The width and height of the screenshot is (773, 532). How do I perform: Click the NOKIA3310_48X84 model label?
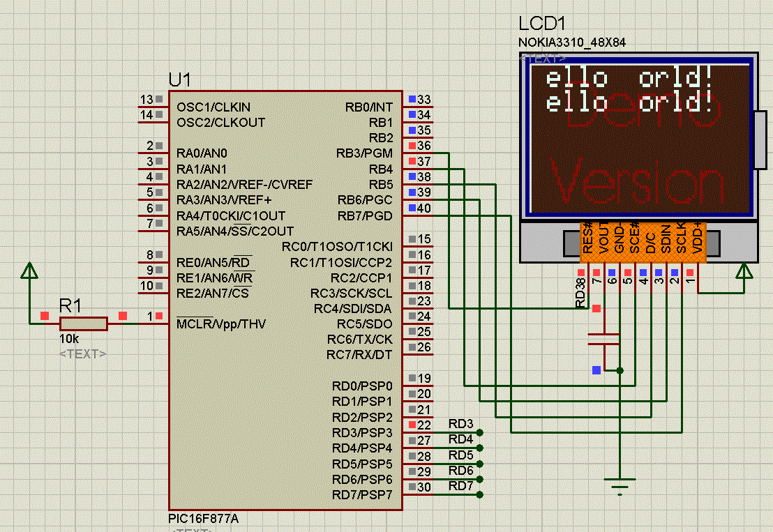coord(571,43)
